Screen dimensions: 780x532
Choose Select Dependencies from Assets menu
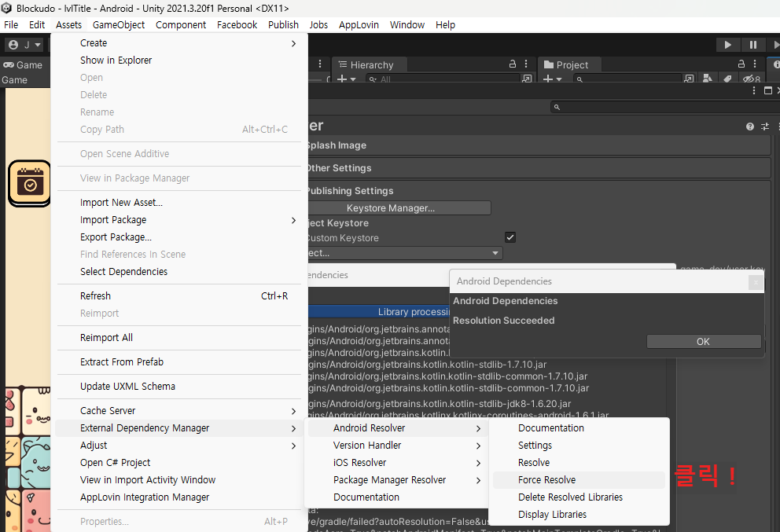pos(179,271)
